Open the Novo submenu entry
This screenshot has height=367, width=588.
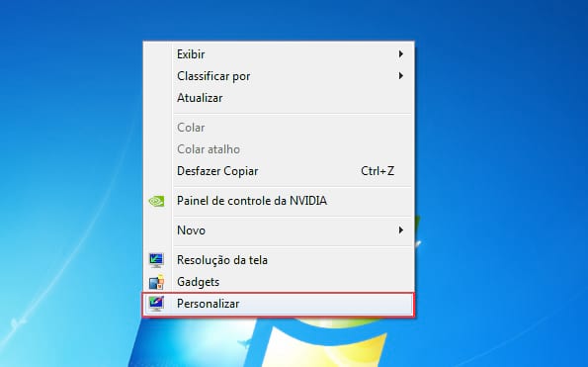(279, 230)
